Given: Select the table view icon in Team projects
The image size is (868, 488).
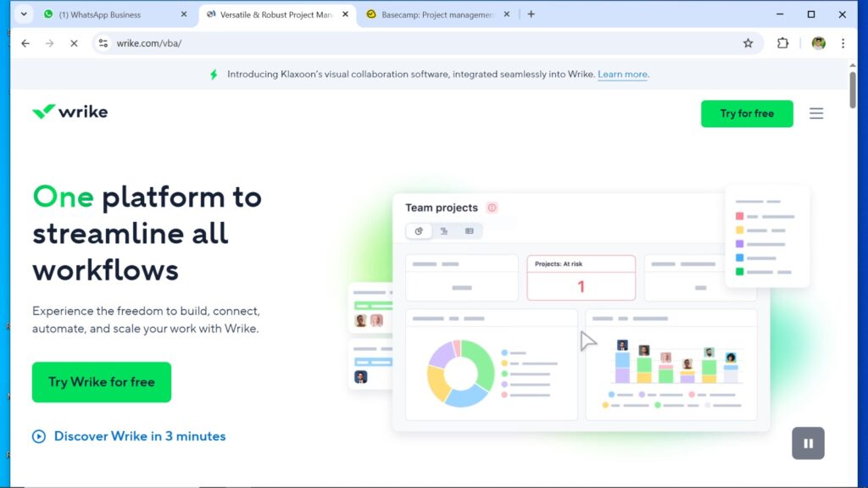Looking at the screenshot, I should [x=470, y=231].
